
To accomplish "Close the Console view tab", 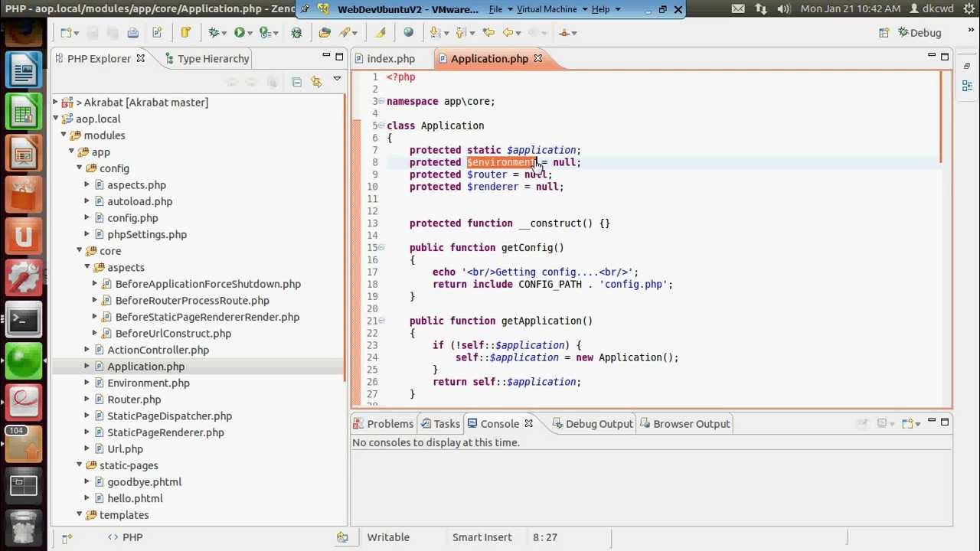I will click(x=528, y=424).
